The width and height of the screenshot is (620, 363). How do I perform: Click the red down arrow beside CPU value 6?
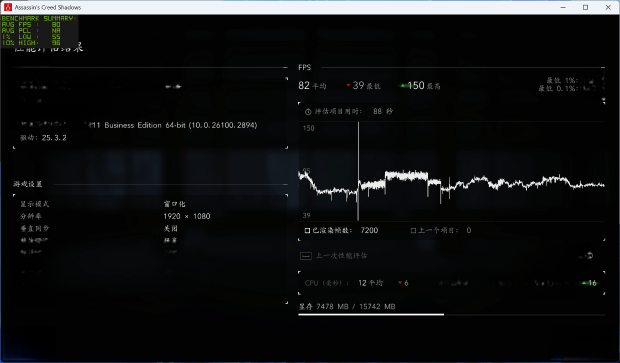400,283
